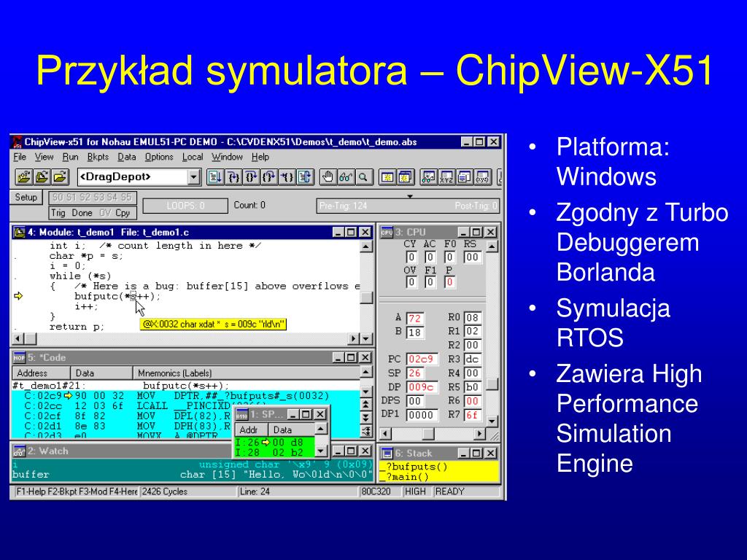
Task: Click the step-out braces icon with curved arrow
Action: coord(268,178)
